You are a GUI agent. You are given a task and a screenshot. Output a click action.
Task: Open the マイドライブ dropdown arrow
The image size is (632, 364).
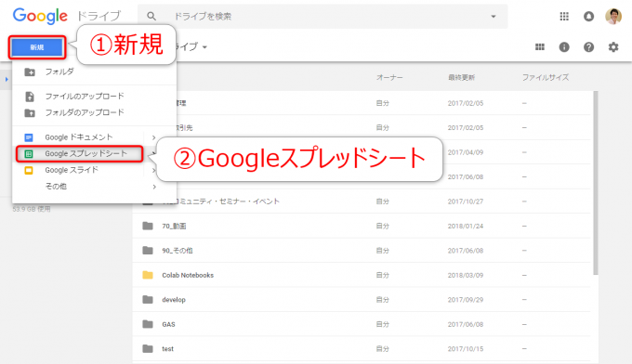click(204, 47)
